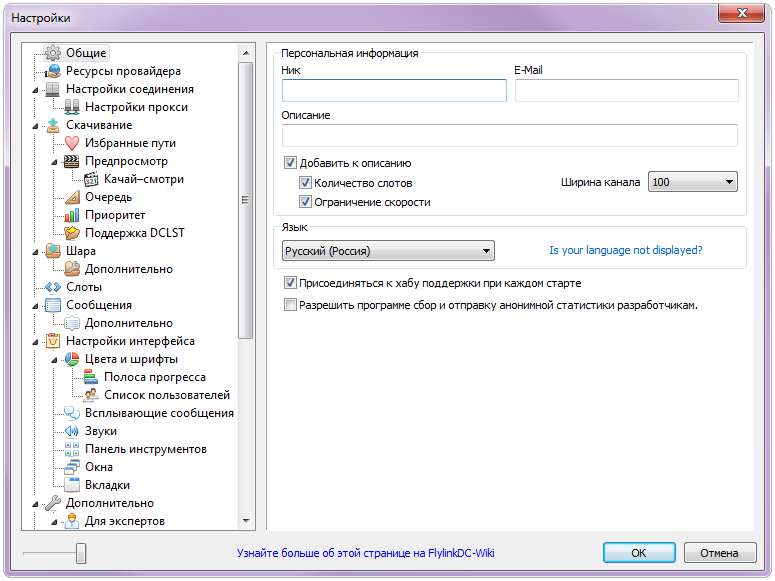The image size is (775, 581).
Task: Click the pie chart icon for Цвета и шрифты
Action: tap(71, 359)
